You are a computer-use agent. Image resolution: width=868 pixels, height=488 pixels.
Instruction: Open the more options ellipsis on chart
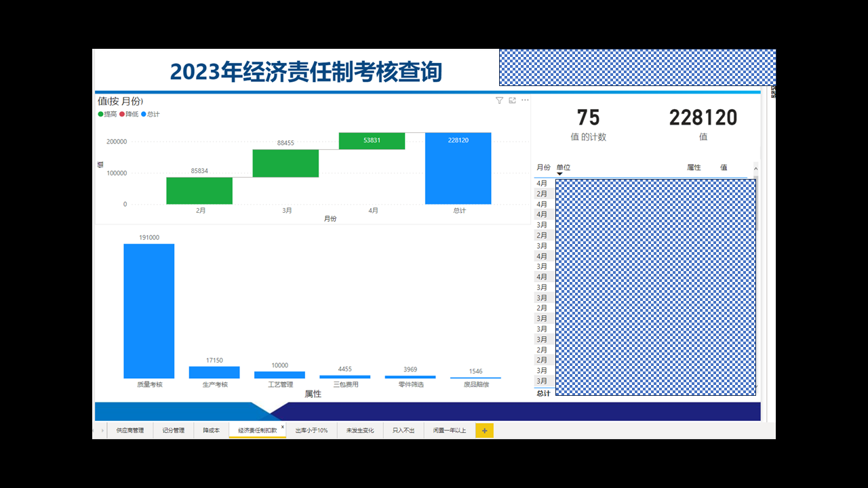[x=525, y=100]
